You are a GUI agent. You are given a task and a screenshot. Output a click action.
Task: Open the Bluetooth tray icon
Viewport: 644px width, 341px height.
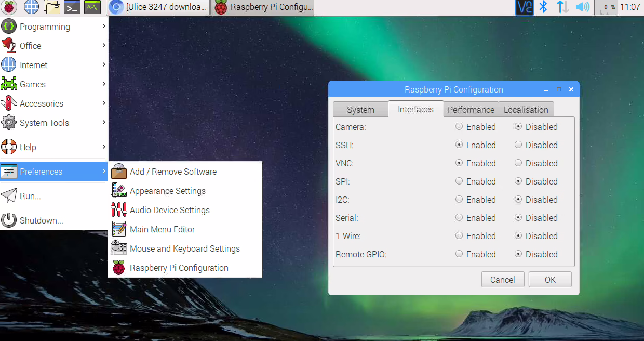click(x=543, y=7)
